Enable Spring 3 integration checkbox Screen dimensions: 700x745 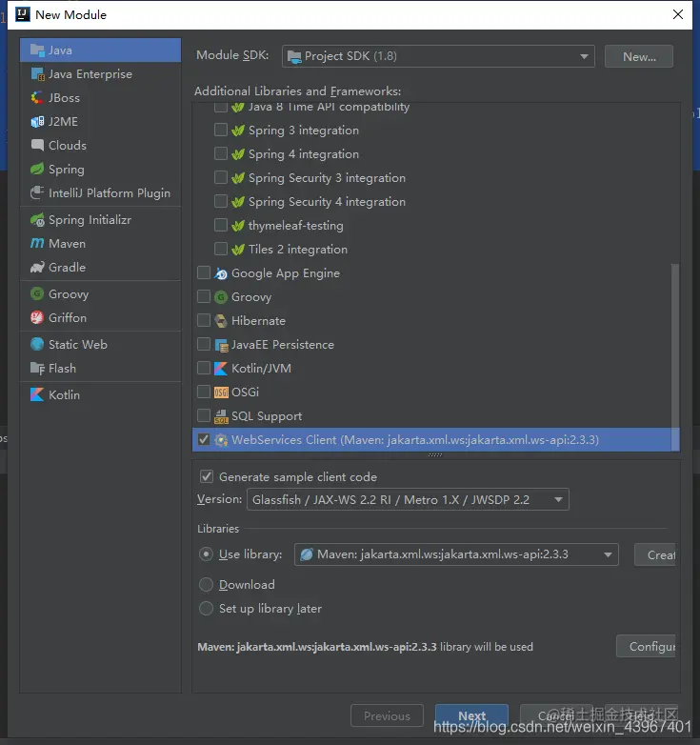point(221,130)
